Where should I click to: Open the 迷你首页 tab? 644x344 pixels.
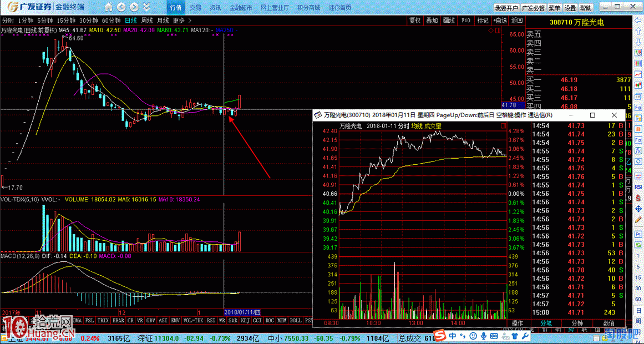(340, 8)
